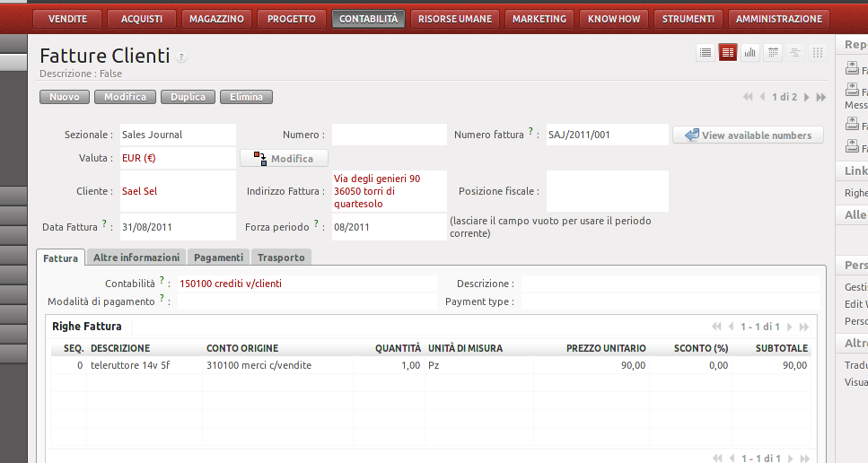Open the Sael Sel customer link
The image size is (868, 463).
139,191
